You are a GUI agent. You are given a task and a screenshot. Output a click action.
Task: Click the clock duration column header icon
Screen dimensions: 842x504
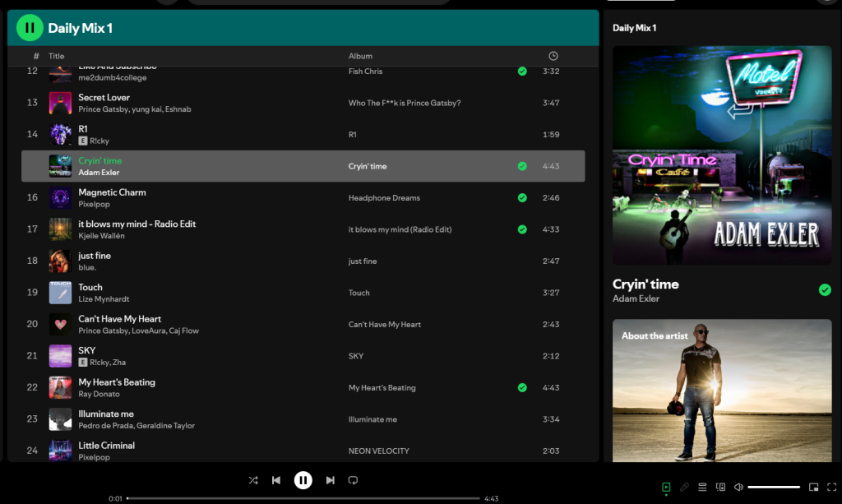pyautogui.click(x=553, y=56)
